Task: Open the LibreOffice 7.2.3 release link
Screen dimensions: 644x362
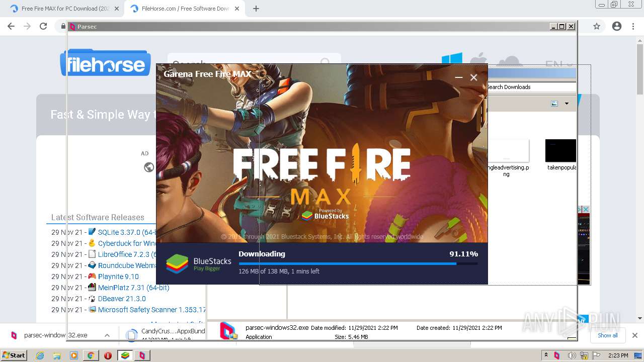Action: pos(127,254)
